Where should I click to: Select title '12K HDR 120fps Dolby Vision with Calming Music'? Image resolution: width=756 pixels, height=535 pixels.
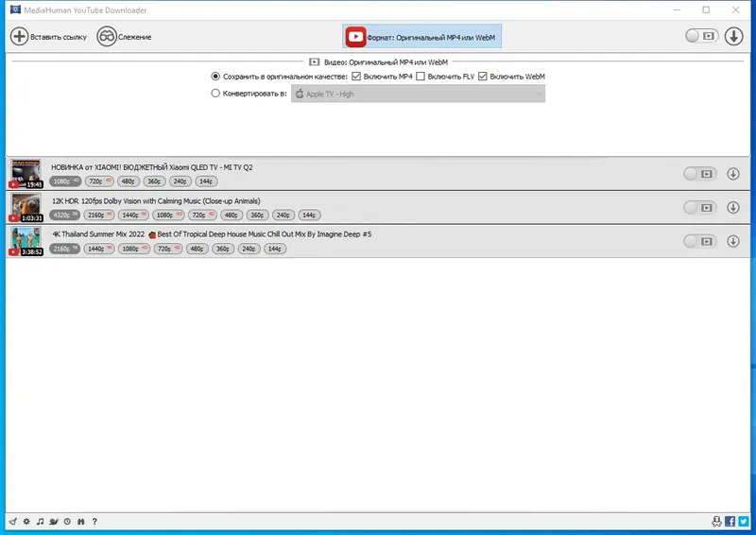(x=156, y=201)
